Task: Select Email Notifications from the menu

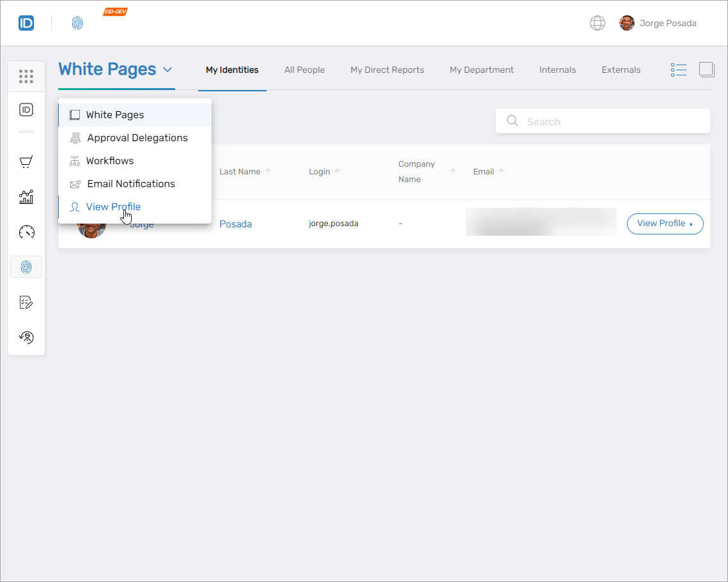Action: [x=131, y=183]
